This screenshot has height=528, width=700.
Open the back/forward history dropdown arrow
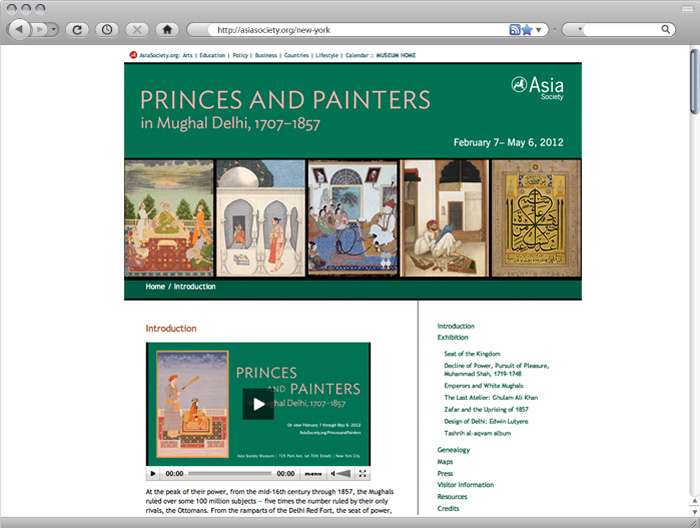click(54, 29)
